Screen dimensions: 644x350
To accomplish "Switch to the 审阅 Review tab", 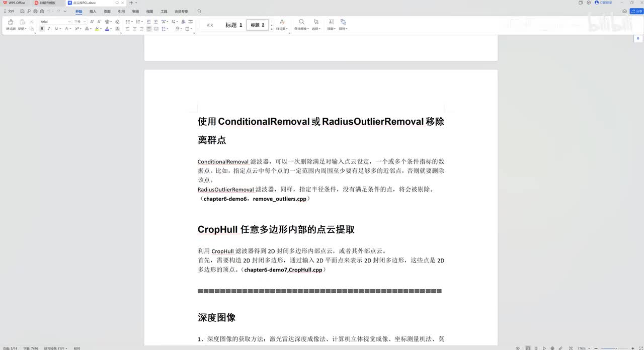I will click(135, 11).
